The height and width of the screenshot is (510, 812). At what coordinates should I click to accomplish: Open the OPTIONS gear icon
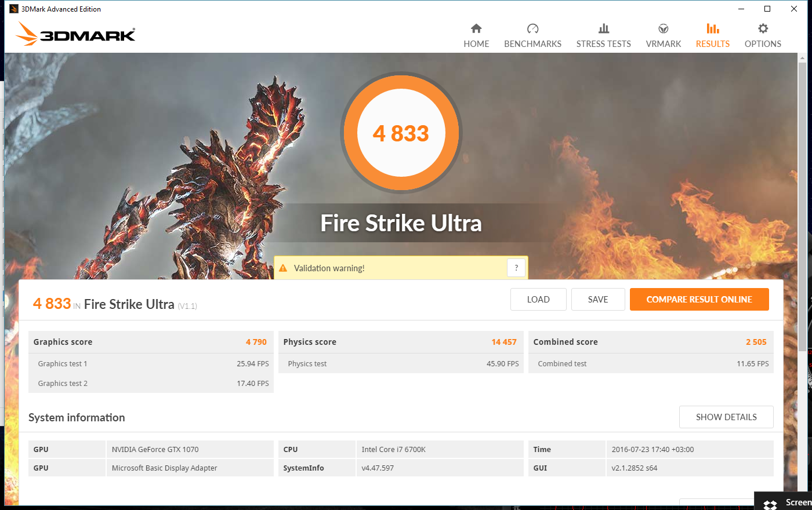pyautogui.click(x=763, y=28)
